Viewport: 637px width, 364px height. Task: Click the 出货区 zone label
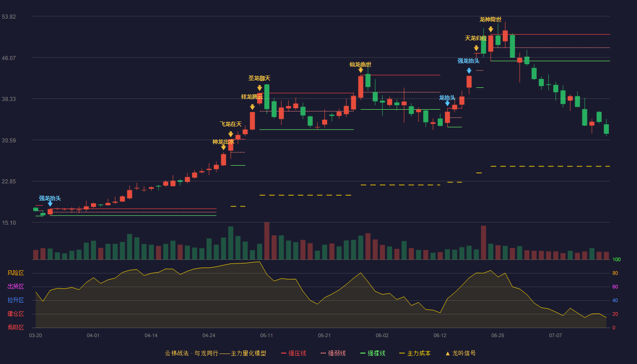[15, 287]
